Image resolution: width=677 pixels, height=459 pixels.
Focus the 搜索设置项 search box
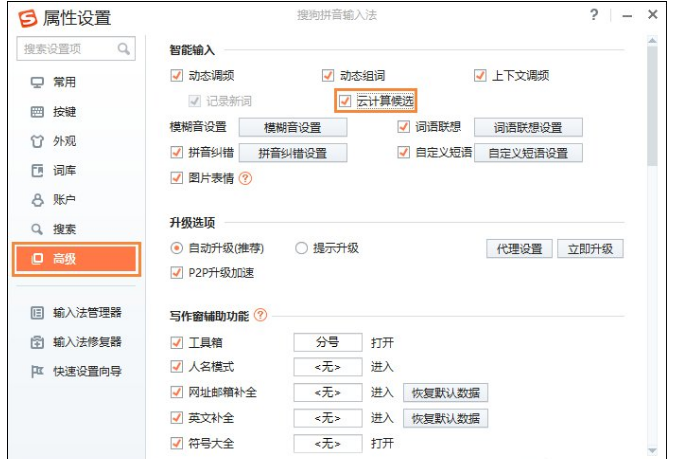(76, 49)
